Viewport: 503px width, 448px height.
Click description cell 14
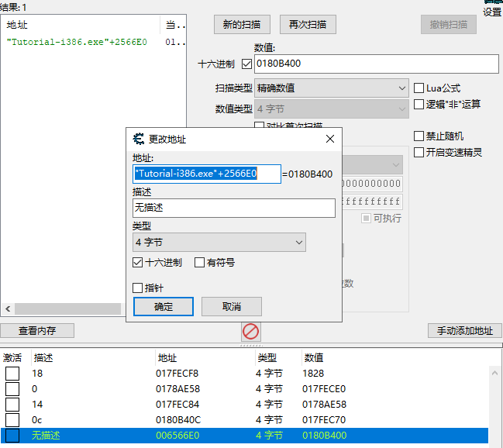click(x=37, y=405)
